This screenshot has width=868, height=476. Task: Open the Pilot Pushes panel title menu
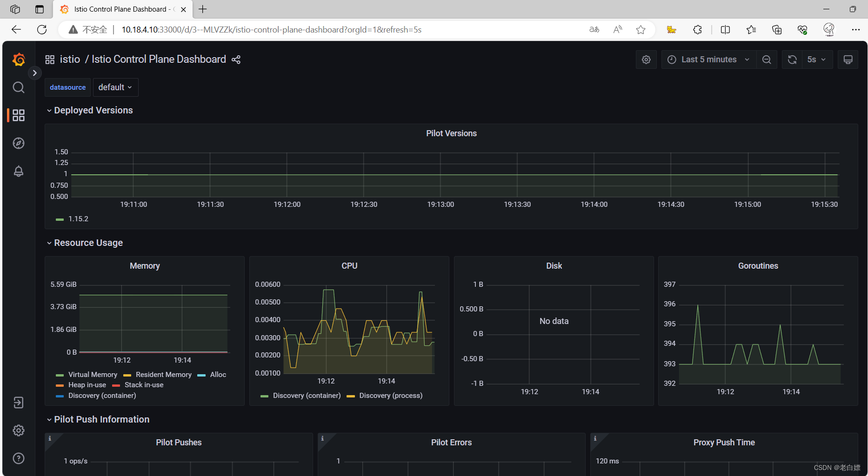click(179, 443)
